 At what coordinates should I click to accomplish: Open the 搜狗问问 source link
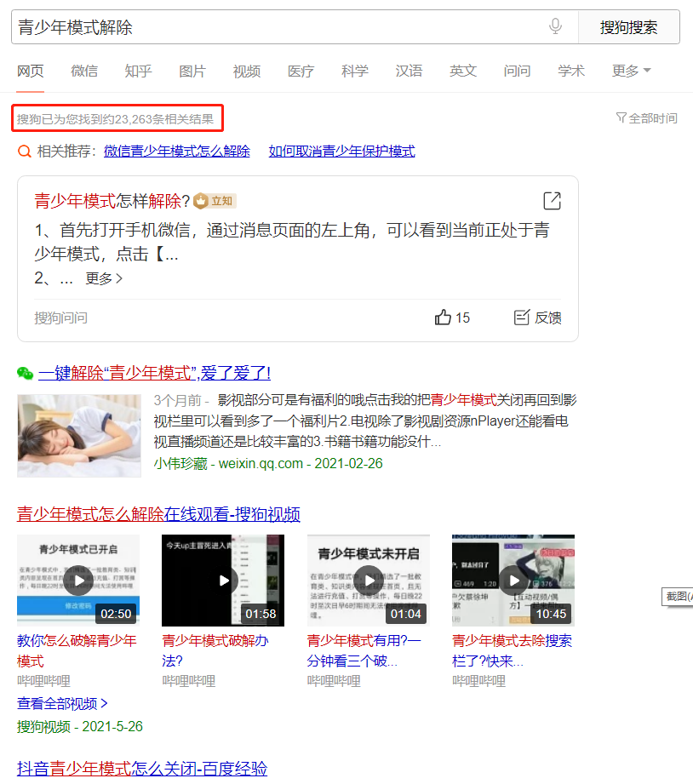(x=61, y=318)
